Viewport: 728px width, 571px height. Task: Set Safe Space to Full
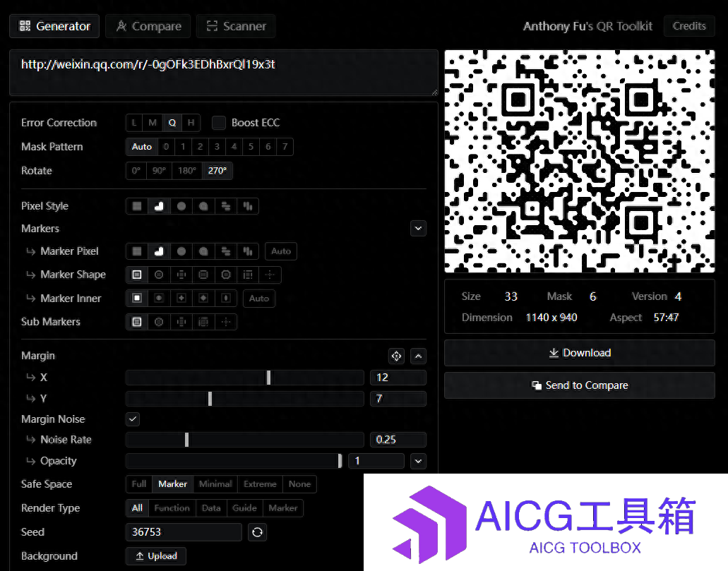(139, 484)
